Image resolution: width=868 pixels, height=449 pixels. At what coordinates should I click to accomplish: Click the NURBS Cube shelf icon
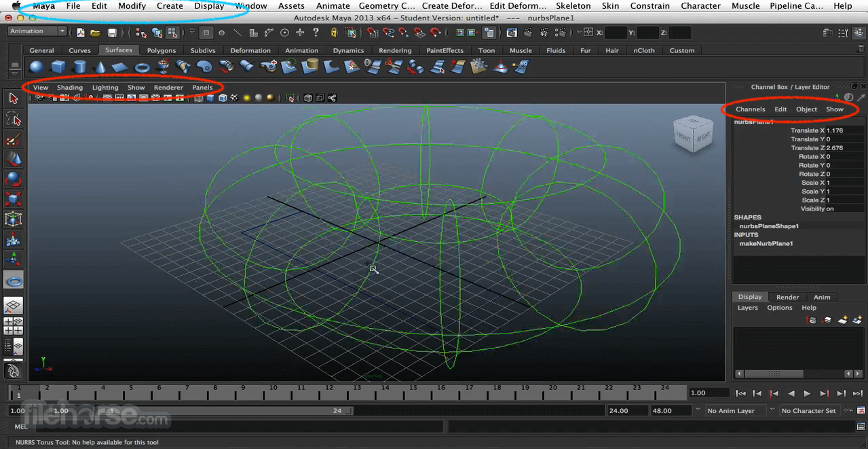(58, 67)
